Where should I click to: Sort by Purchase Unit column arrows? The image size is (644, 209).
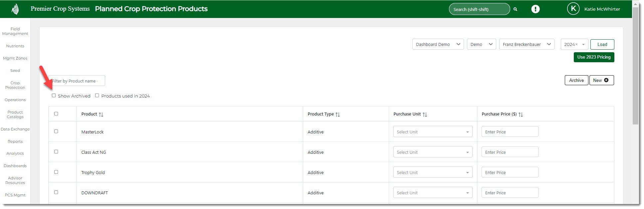[x=425, y=114]
